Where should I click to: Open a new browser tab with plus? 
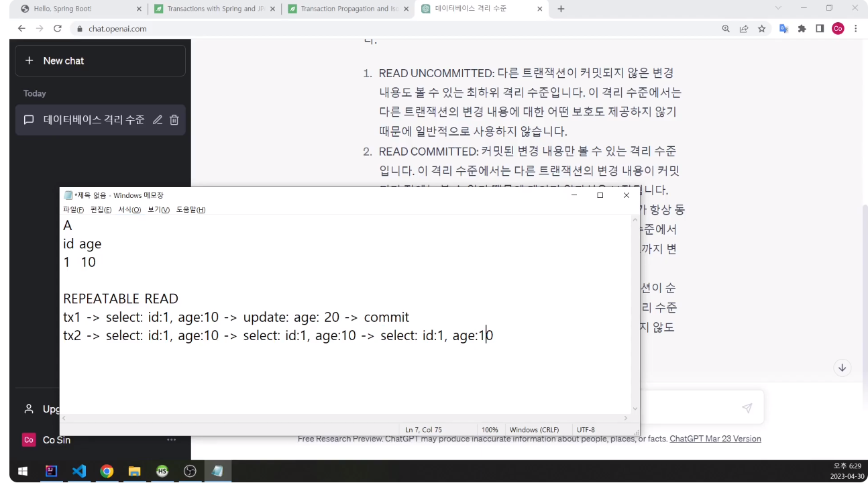(561, 9)
